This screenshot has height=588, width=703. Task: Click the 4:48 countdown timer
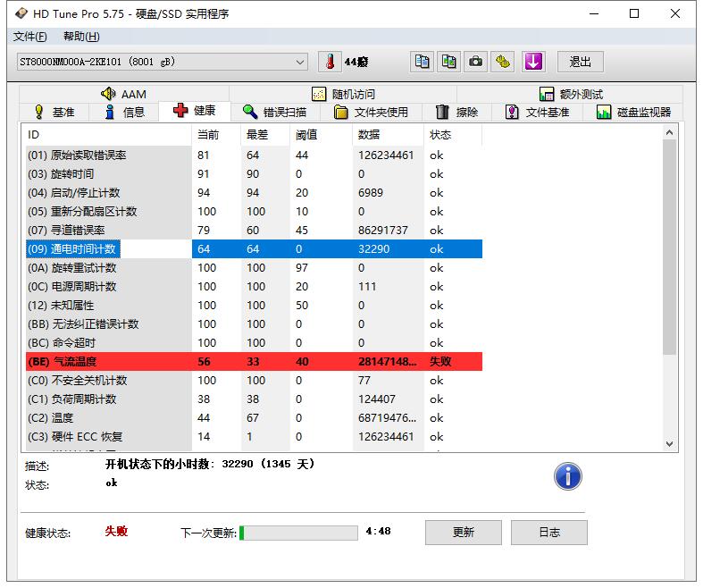click(x=378, y=532)
